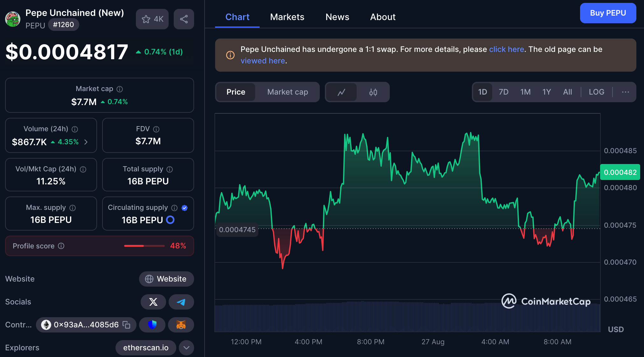This screenshot has width=644, height=357.
Task: Click the alert info icon in swap banner
Action: click(230, 55)
